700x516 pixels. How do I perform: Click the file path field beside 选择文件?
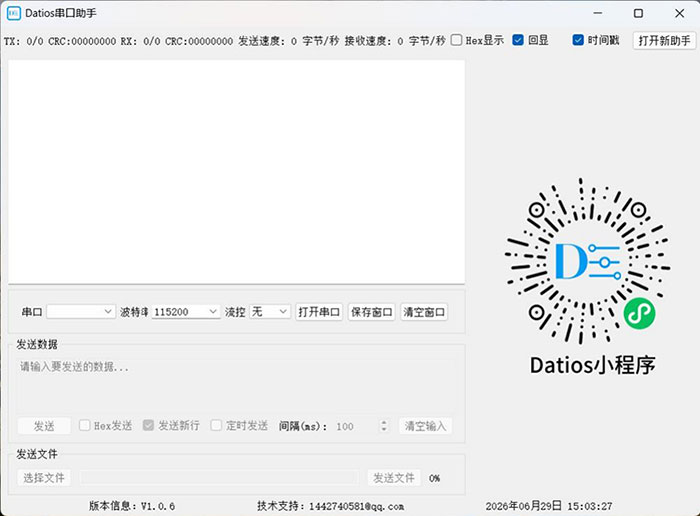tap(219, 478)
